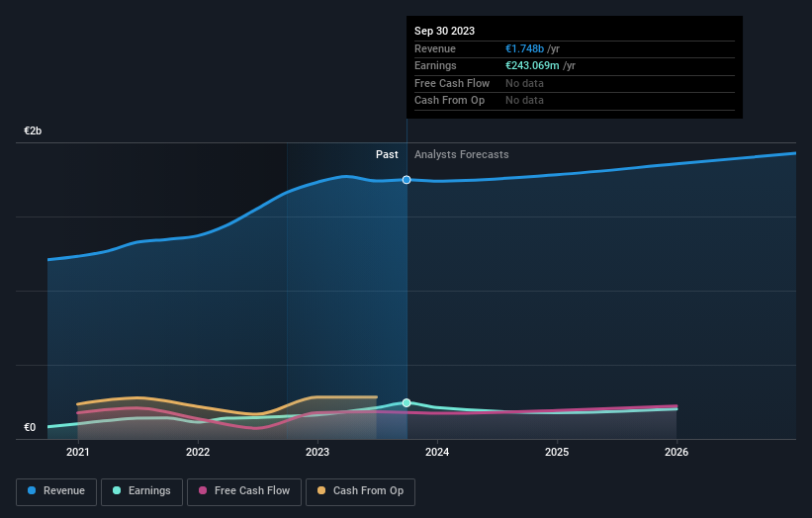Click No data beside Cash From Op in tooltip
812x518 pixels.
point(524,101)
